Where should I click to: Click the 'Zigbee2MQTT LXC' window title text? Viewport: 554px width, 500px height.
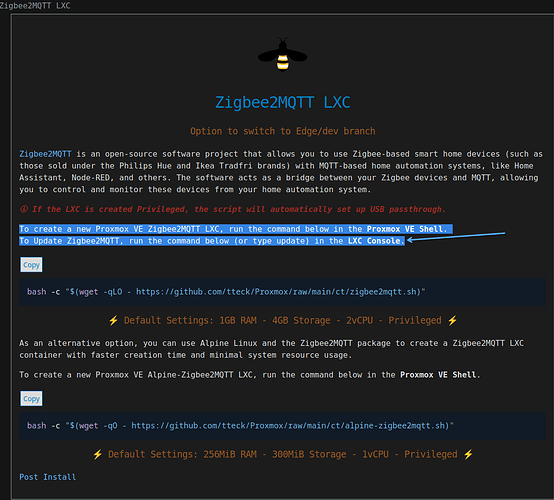tap(35, 6)
